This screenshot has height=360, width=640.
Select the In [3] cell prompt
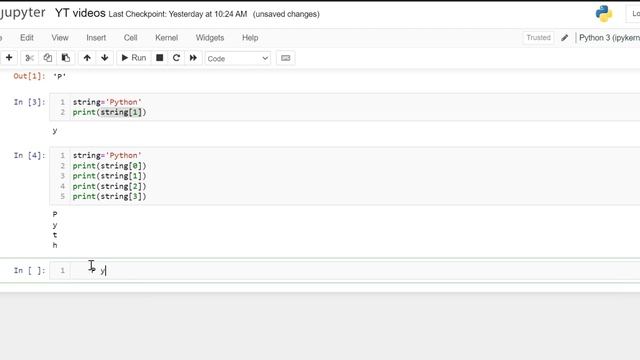pos(29,102)
